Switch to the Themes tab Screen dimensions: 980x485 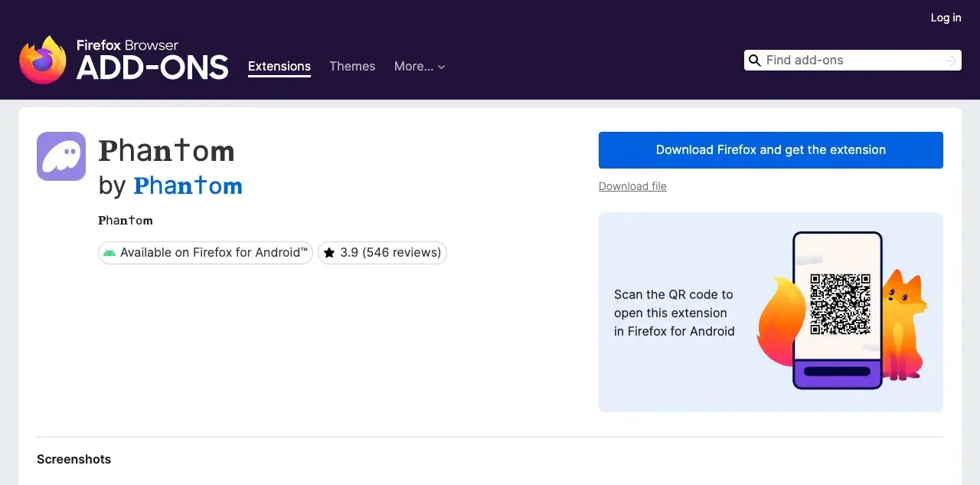click(352, 67)
